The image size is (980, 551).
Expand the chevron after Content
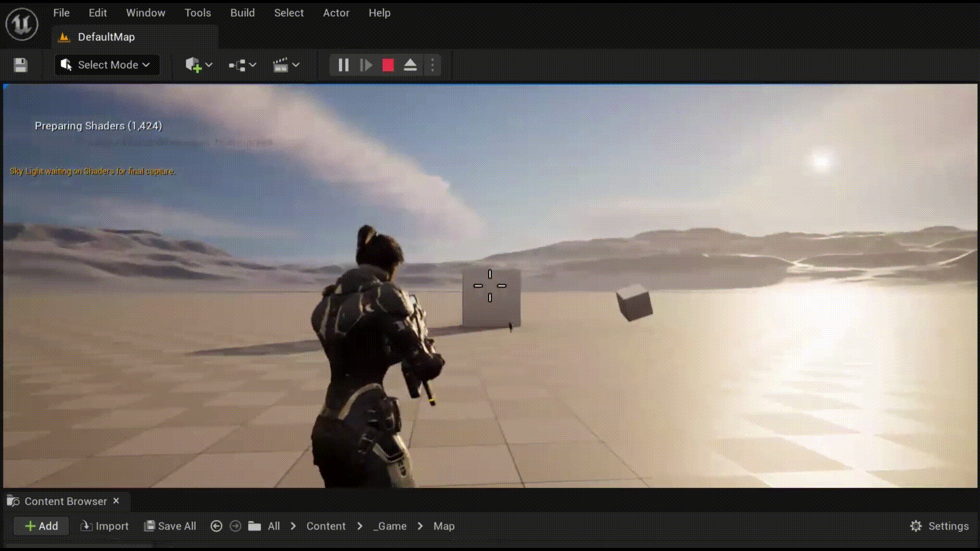360,526
